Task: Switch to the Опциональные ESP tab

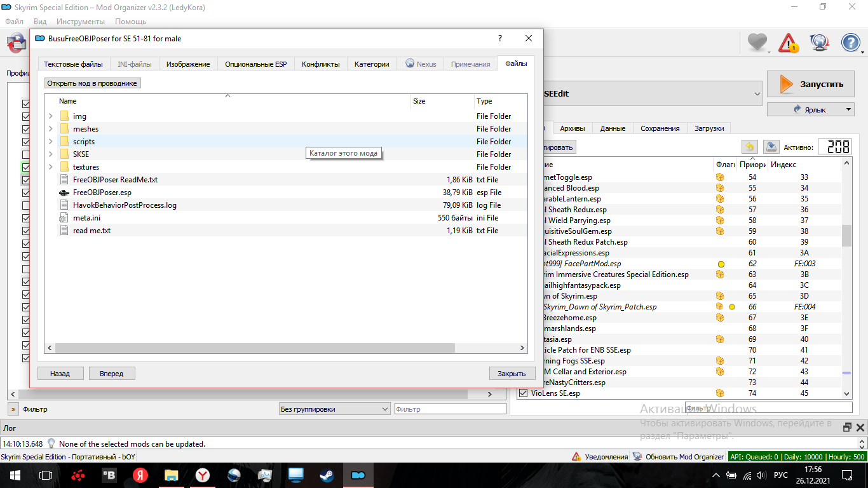Action: (255, 64)
